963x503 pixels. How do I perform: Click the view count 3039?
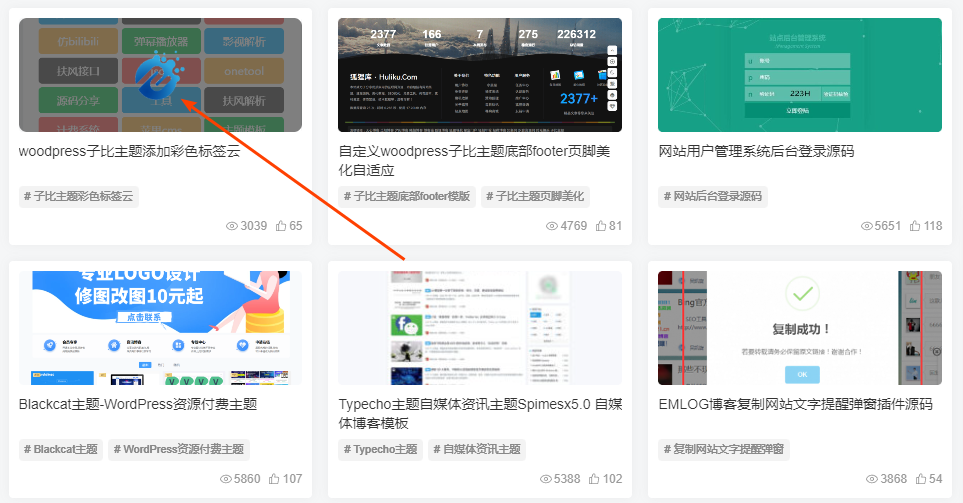click(x=254, y=226)
